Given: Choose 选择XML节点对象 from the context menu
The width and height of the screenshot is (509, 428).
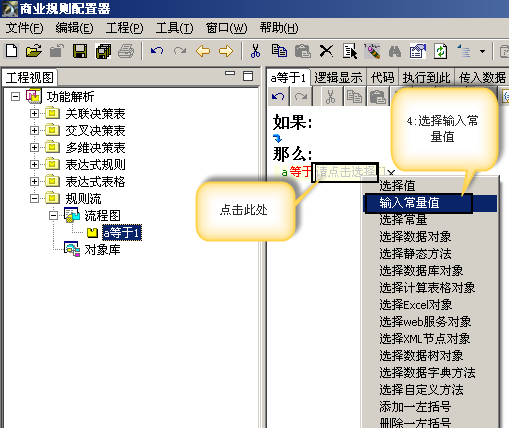Looking at the screenshot, I should [x=430, y=339].
